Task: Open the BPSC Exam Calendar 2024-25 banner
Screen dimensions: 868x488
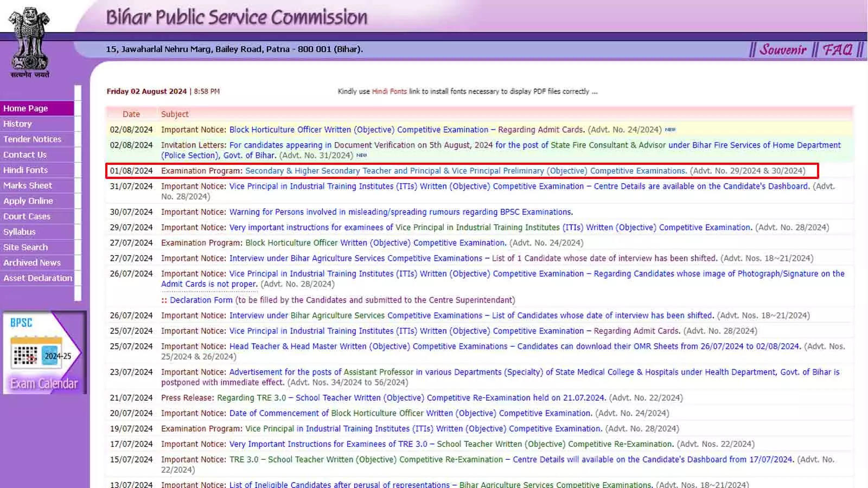Action: click(x=44, y=352)
